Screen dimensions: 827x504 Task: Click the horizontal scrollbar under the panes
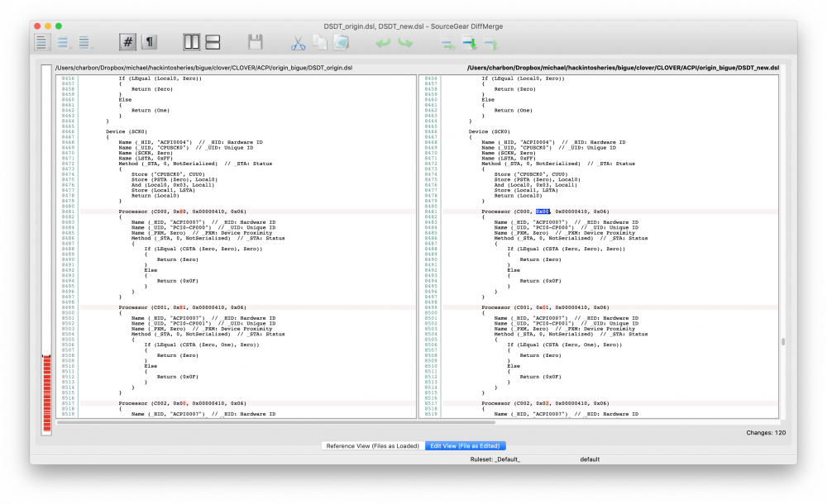pyautogui.click(x=276, y=422)
